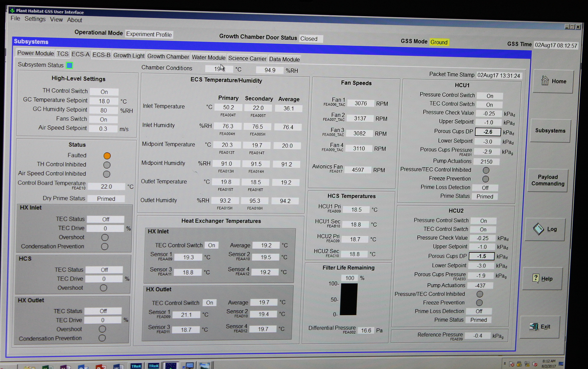This screenshot has height=369, width=588.
Task: Switch to the Power Module tab
Action: (x=36, y=53)
